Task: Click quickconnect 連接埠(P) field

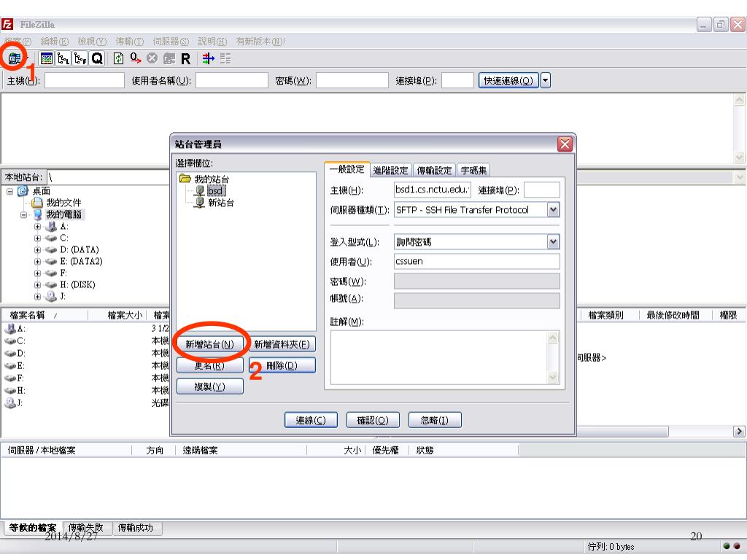Action: click(457, 80)
